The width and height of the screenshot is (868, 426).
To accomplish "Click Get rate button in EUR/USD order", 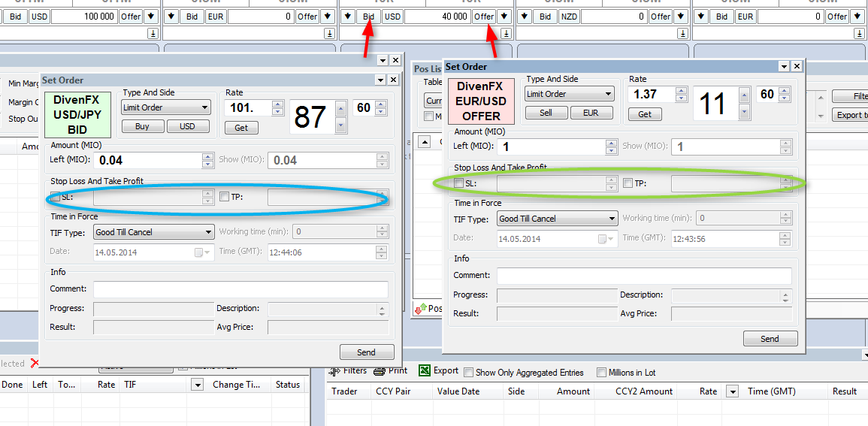I will [645, 114].
